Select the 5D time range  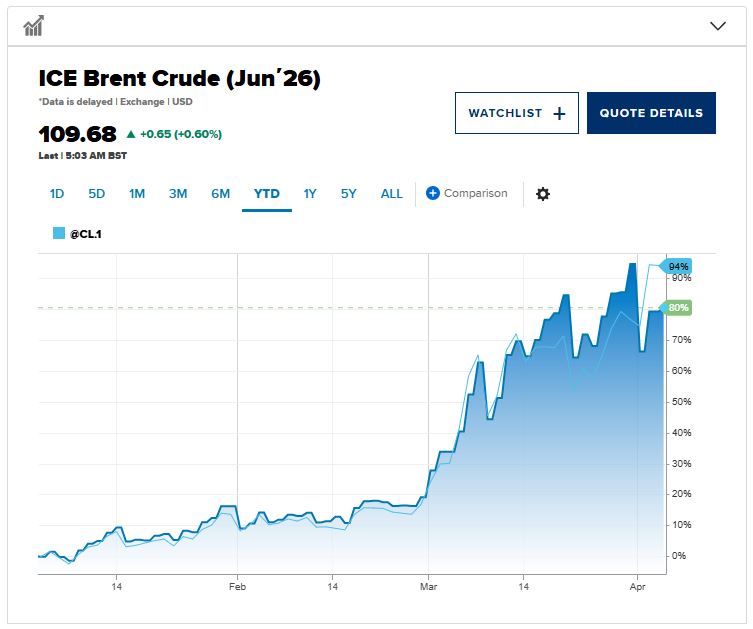click(96, 194)
